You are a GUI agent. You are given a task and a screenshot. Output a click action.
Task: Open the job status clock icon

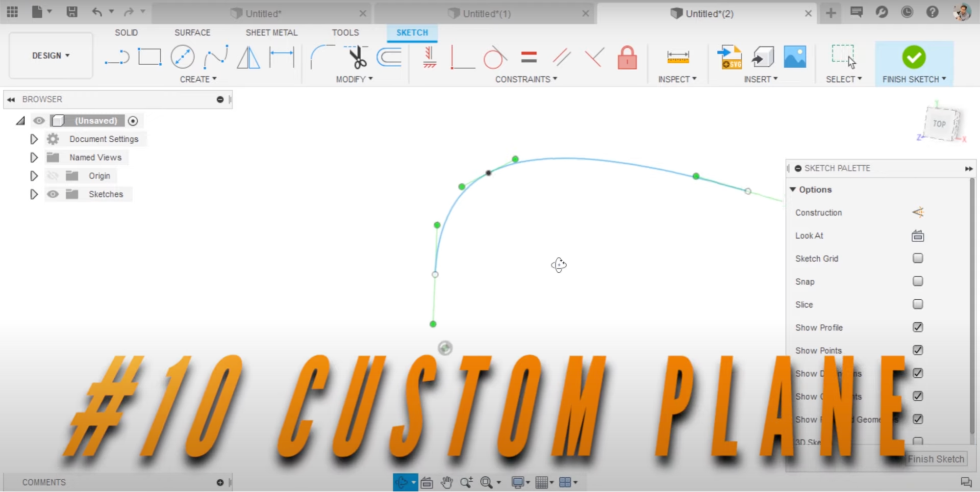(907, 12)
